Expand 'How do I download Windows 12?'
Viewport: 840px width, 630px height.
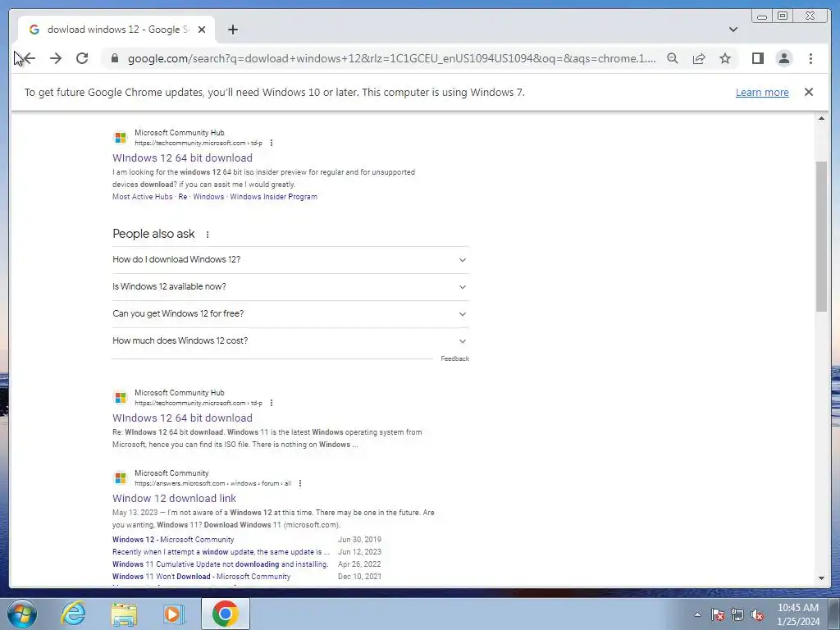coord(290,260)
